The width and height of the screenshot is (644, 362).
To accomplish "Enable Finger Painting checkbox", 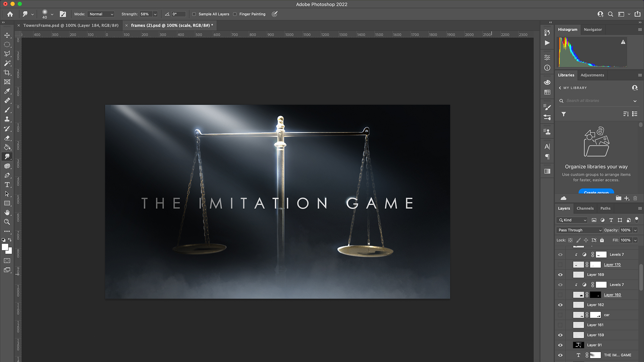I will 235,14.
